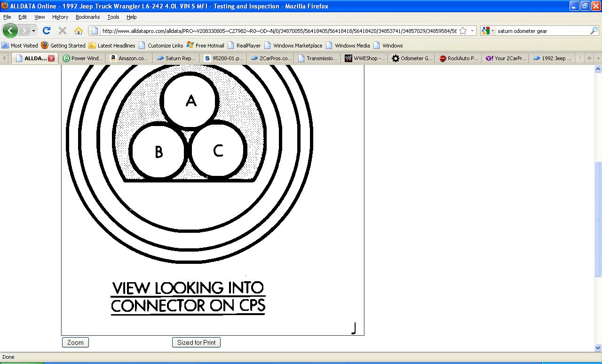Viewport: 602px width, 364px height.
Task: Switch to the RockAuto P... tab
Action: click(x=459, y=58)
